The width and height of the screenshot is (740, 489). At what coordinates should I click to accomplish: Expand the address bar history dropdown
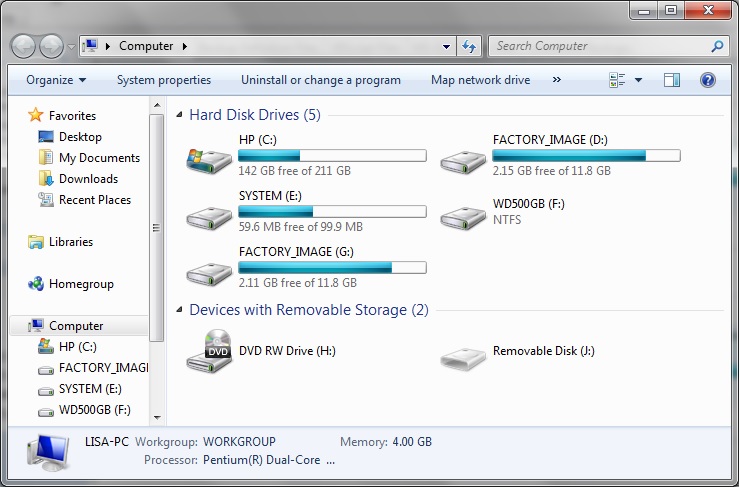446,46
